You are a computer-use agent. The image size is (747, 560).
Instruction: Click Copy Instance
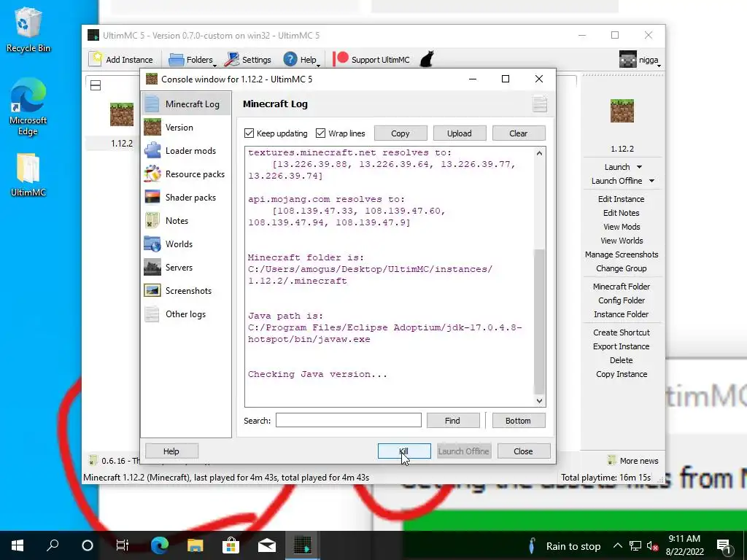click(622, 374)
